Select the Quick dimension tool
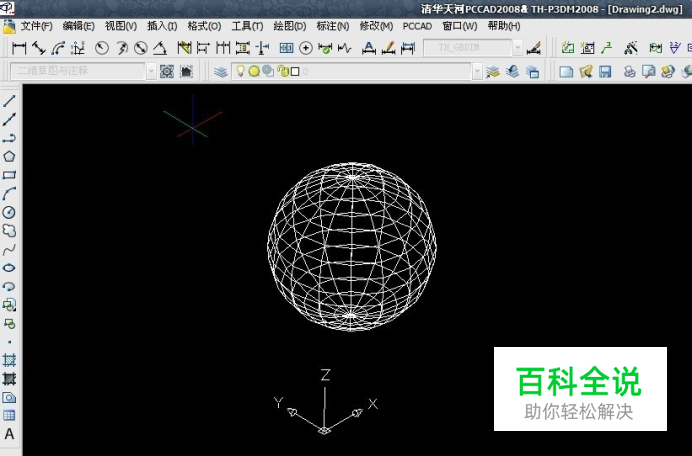692x456 pixels. 184,48
